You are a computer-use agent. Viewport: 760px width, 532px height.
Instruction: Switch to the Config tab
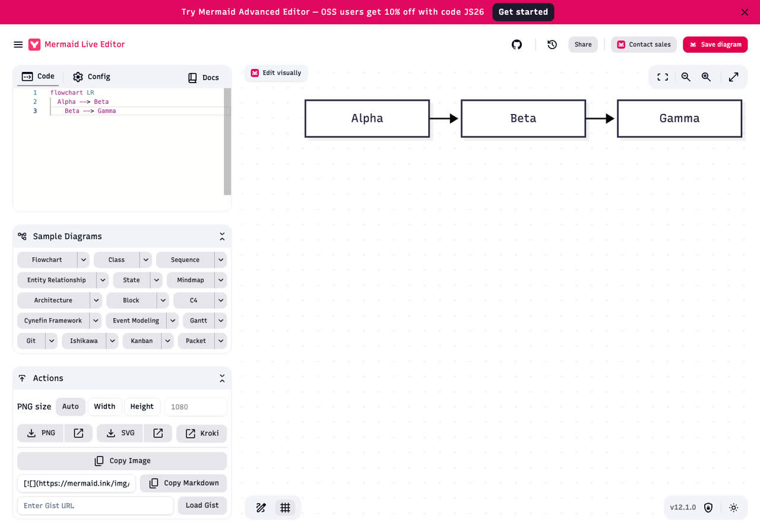click(x=91, y=77)
